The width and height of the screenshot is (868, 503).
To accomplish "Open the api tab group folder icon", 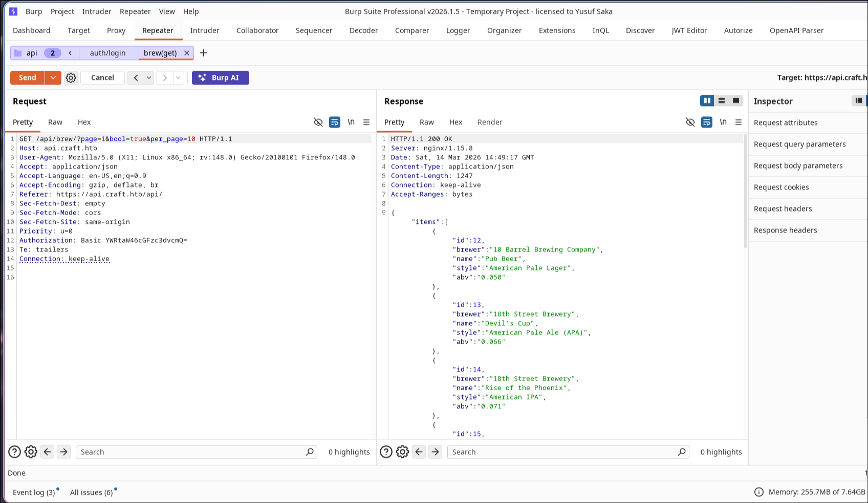I will [x=18, y=53].
